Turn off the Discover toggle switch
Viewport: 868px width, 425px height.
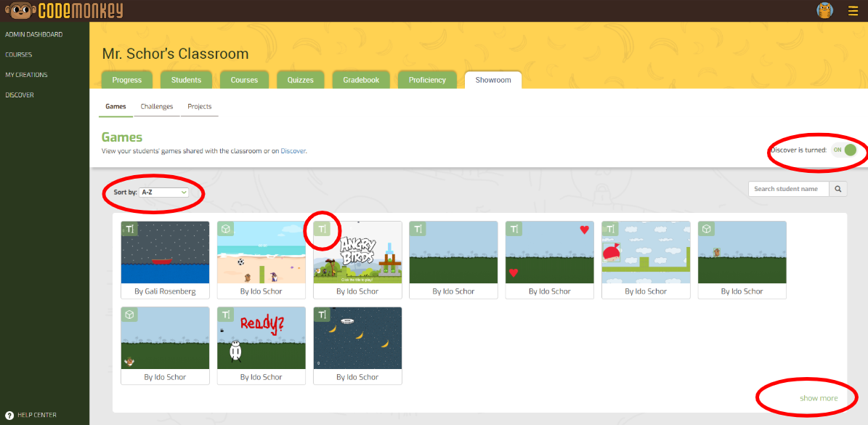pyautogui.click(x=844, y=150)
